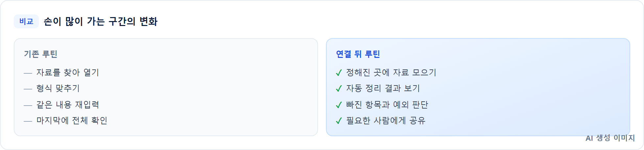Viewport: 644px width, 150px height.
Task: Select the heading 손이 많이 가는 구간의 변화
Action: point(101,21)
